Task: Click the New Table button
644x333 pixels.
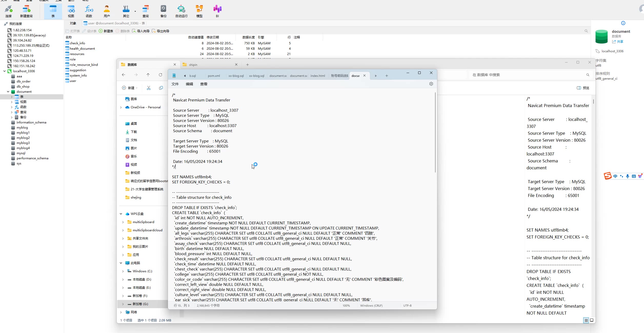Action: 106,31
